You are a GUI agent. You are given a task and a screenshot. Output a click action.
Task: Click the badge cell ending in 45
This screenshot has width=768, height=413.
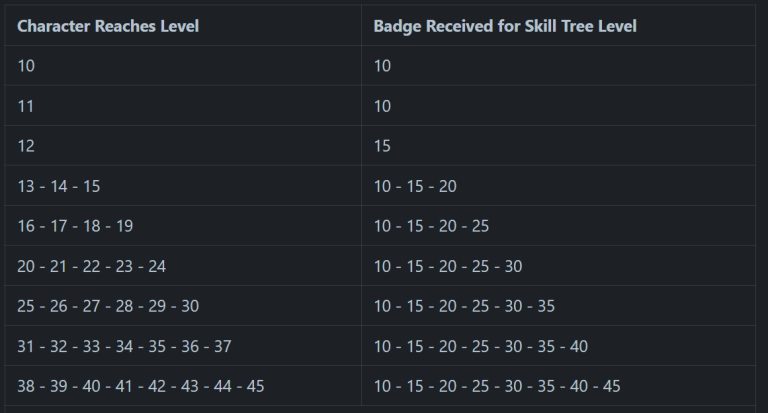click(558, 386)
